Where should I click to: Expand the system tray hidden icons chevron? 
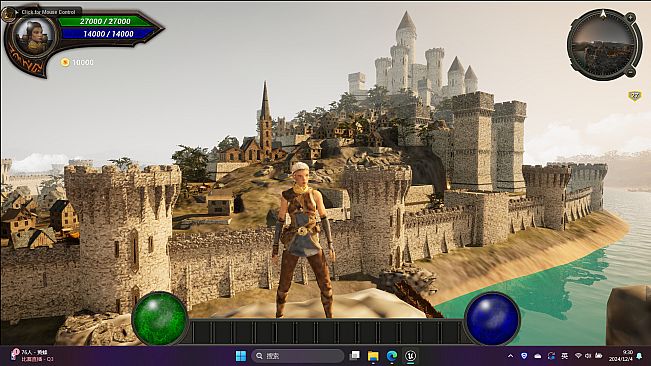510,356
